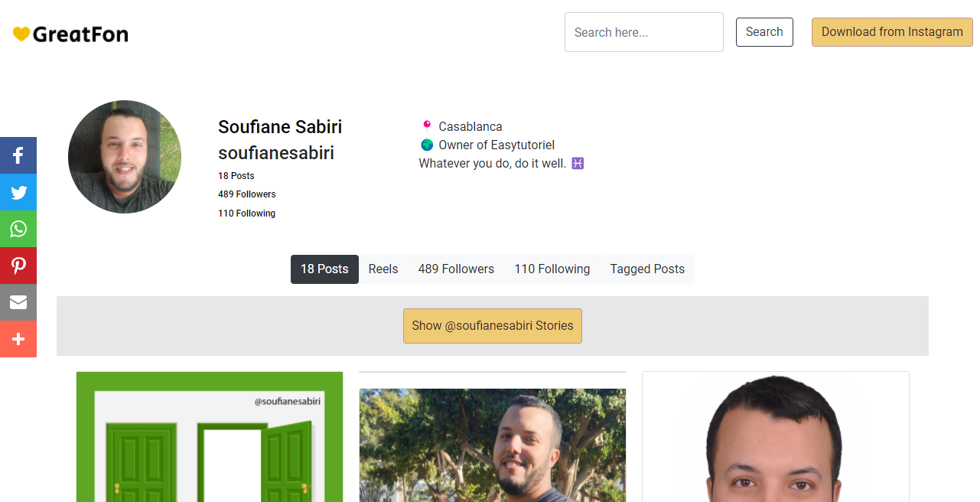The width and height of the screenshot is (980, 502).
Task: Switch to the Reels tab
Action: pos(383,269)
